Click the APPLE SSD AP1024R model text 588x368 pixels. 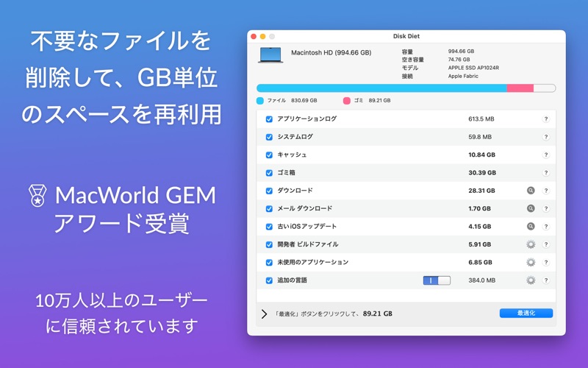(x=473, y=68)
